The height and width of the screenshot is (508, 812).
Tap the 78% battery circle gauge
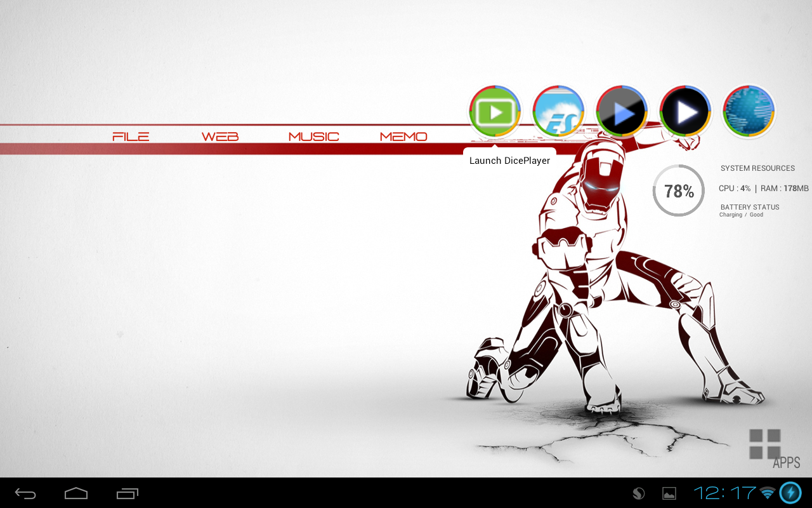click(x=679, y=190)
